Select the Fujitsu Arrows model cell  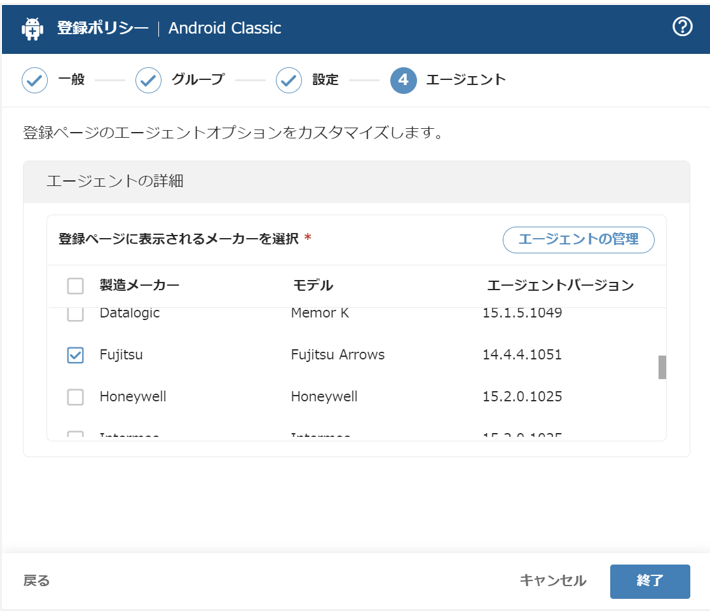point(338,355)
